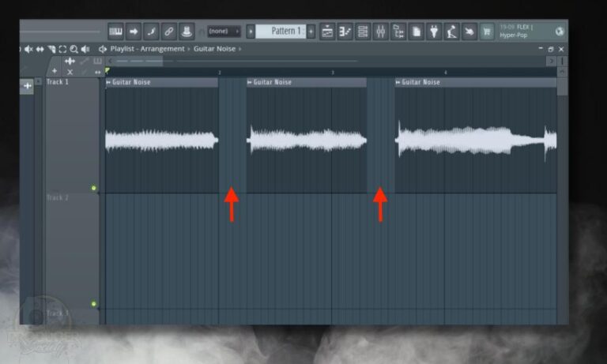Image resolution: width=607 pixels, height=364 pixels.
Task: Click Arrangement in the playlist breadcrumb
Action: 162,49
